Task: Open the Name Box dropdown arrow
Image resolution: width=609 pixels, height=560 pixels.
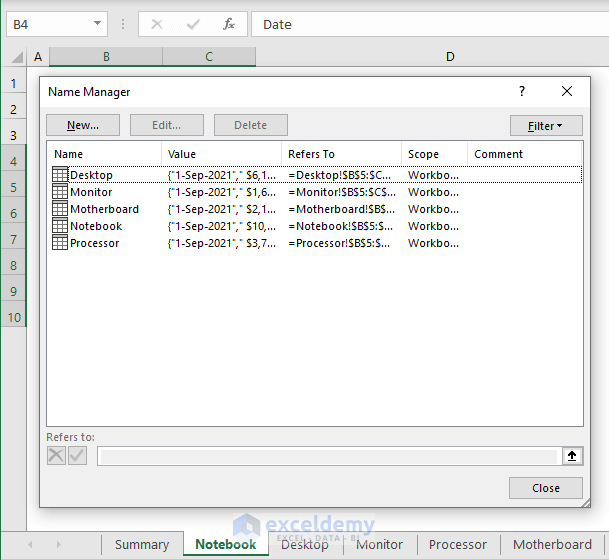Action: pos(97,23)
